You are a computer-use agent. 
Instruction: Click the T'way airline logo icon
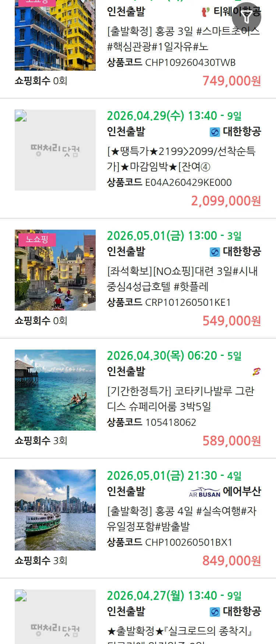[x=206, y=12]
